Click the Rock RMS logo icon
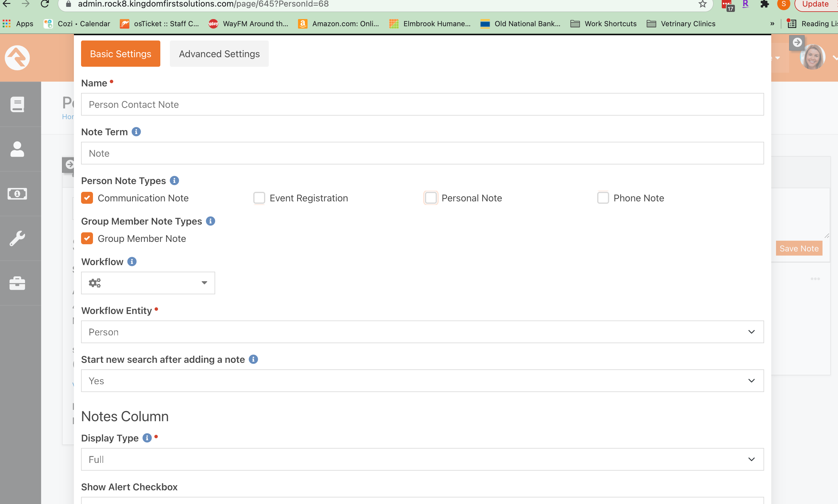 point(17,58)
